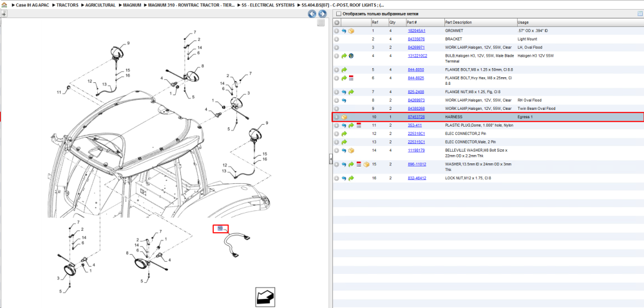Open part number link 11198179
Viewport: 644px width, 308px height.
416,150
